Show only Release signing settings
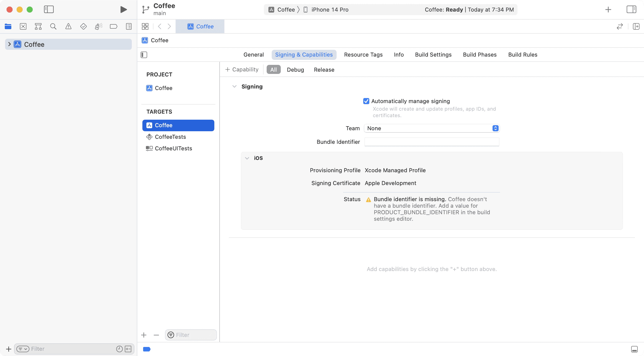 point(324,69)
